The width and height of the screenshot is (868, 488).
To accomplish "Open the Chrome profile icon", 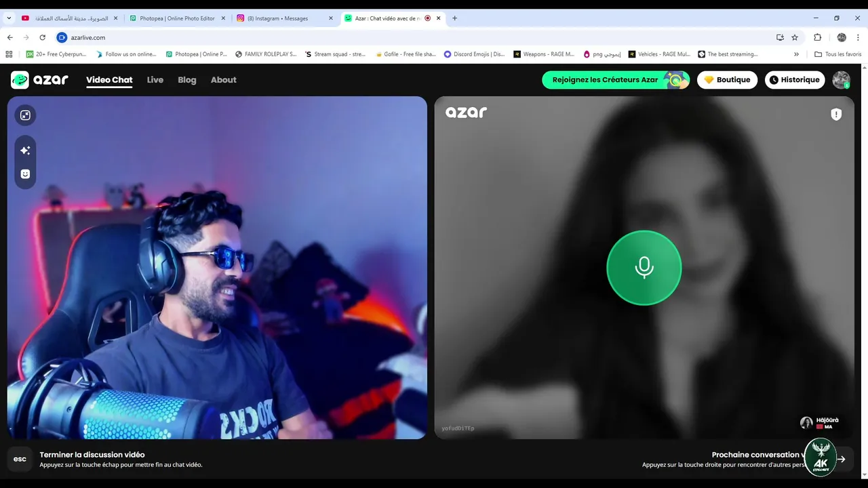I will click(842, 37).
